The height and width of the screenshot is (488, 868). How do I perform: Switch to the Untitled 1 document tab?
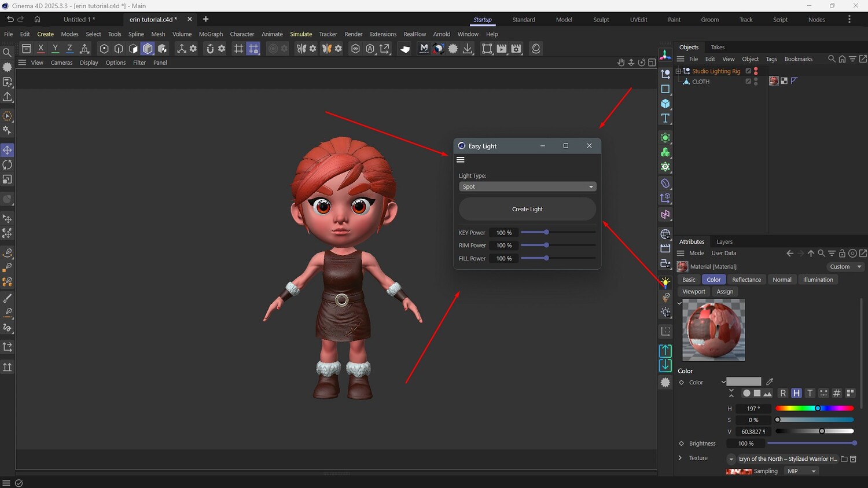79,20
